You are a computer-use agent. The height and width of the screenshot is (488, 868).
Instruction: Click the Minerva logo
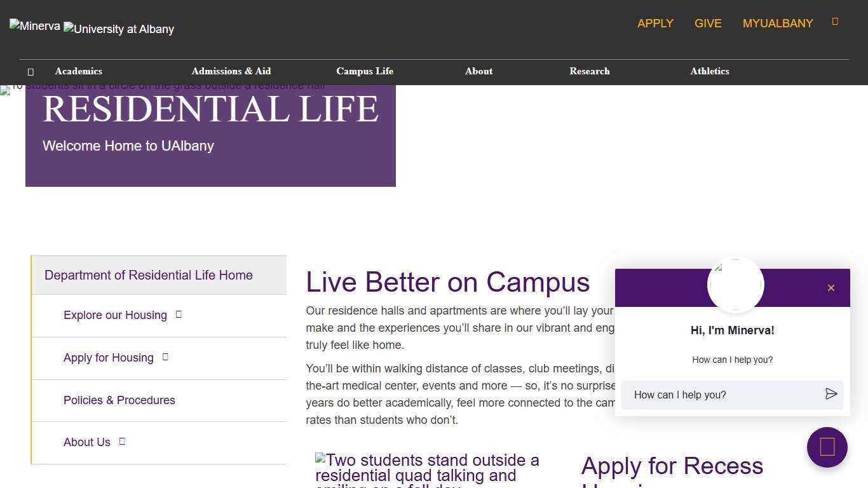(34, 25)
